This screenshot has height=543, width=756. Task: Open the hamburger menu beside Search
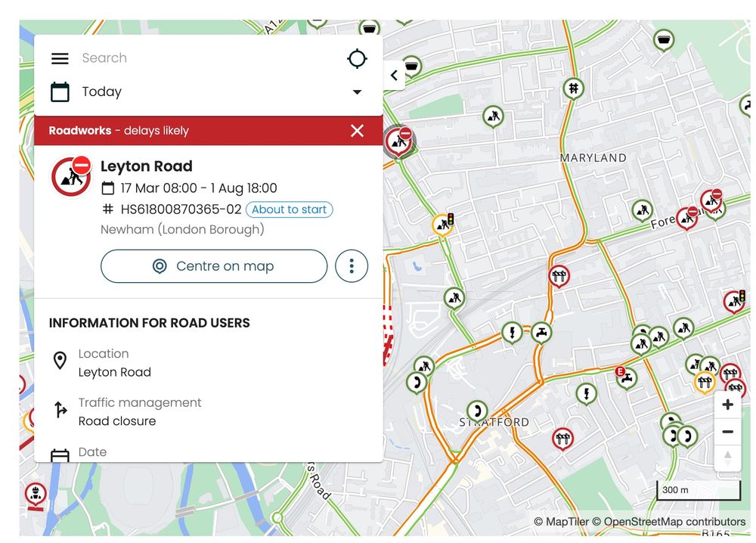point(60,58)
